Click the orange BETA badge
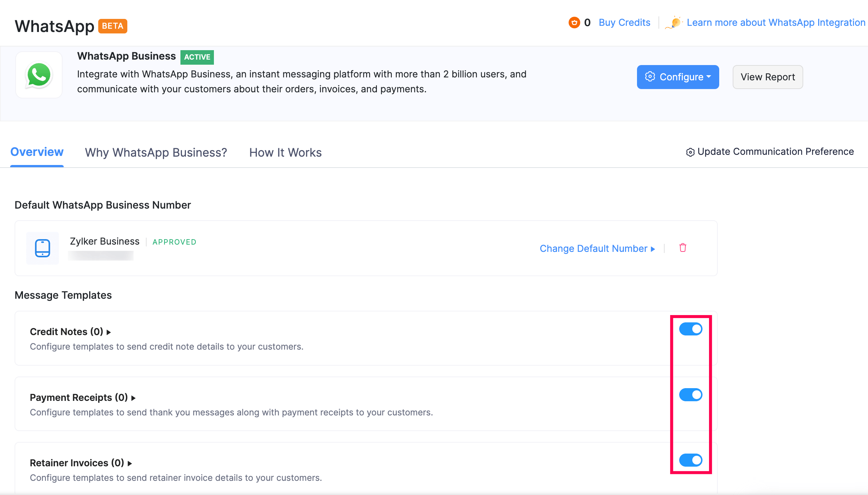The height and width of the screenshot is (495, 868). point(113,26)
